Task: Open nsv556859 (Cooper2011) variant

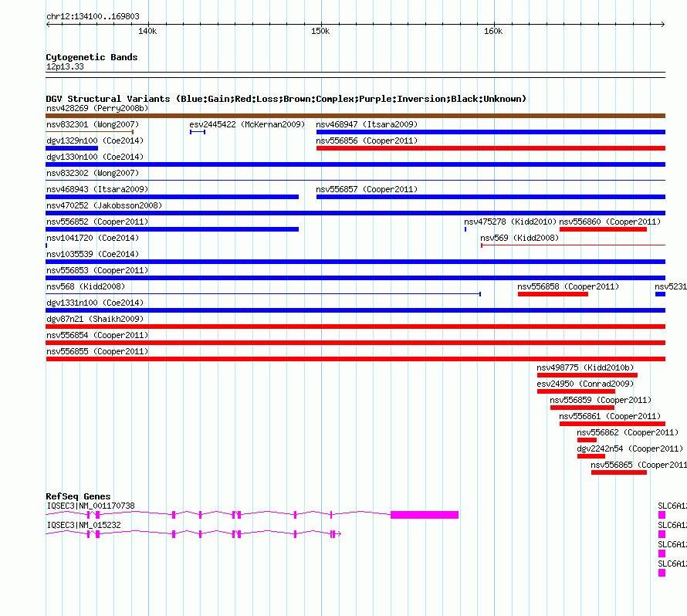Action: coord(582,408)
